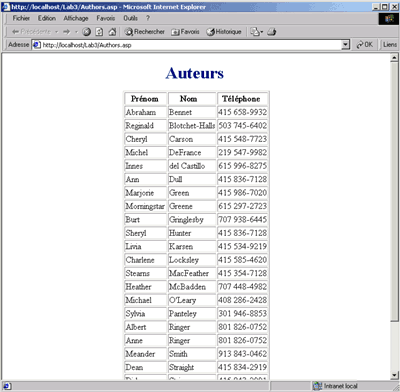
Task: Open the Outils menu
Action: coord(130,18)
